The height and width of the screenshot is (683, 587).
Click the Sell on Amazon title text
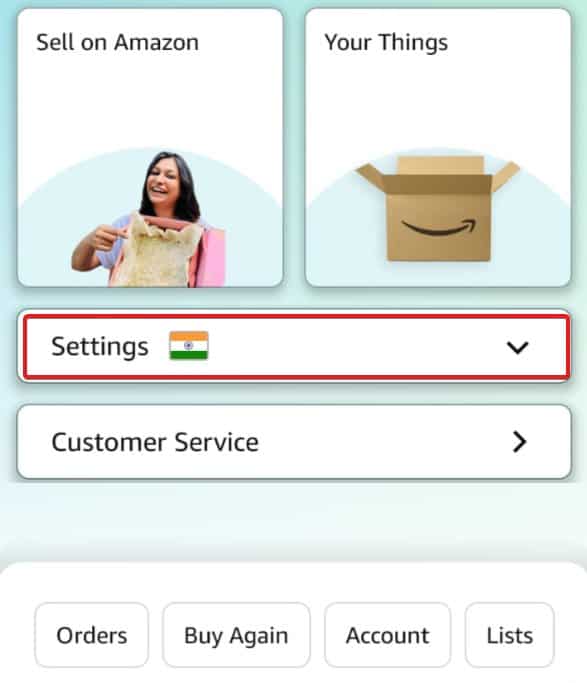coord(118,43)
